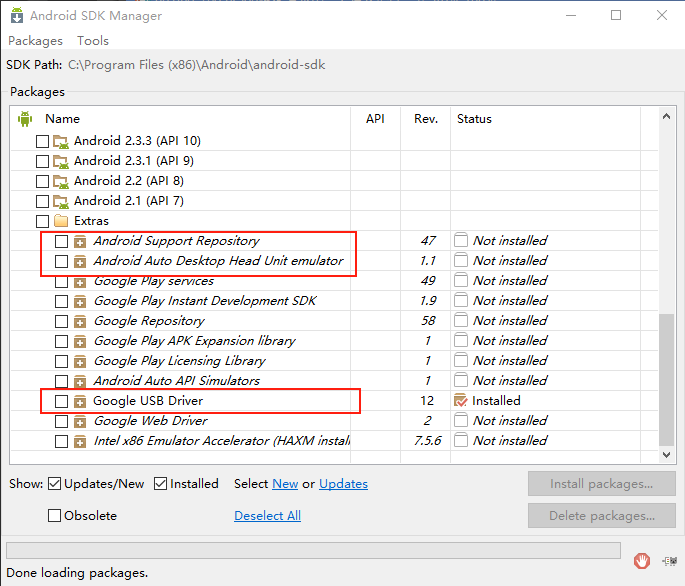This screenshot has height=586, width=685.
Task: Click the scroll-down arrow of the package list
Action: (666, 455)
